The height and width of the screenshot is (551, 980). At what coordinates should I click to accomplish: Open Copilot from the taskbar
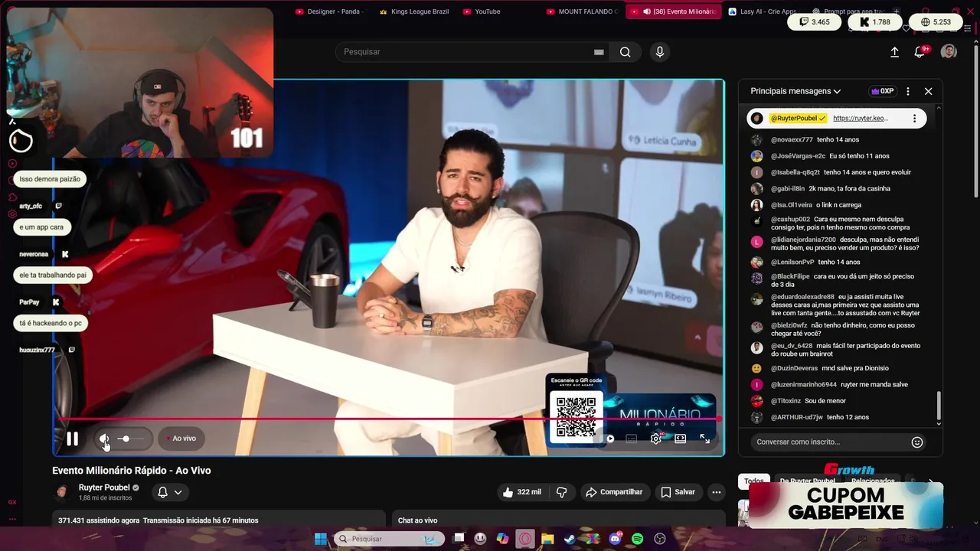coord(502,539)
